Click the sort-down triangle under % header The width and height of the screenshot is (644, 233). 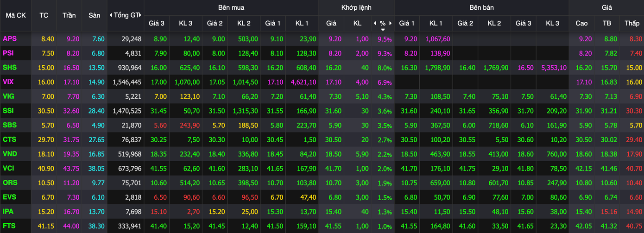tap(383, 30)
